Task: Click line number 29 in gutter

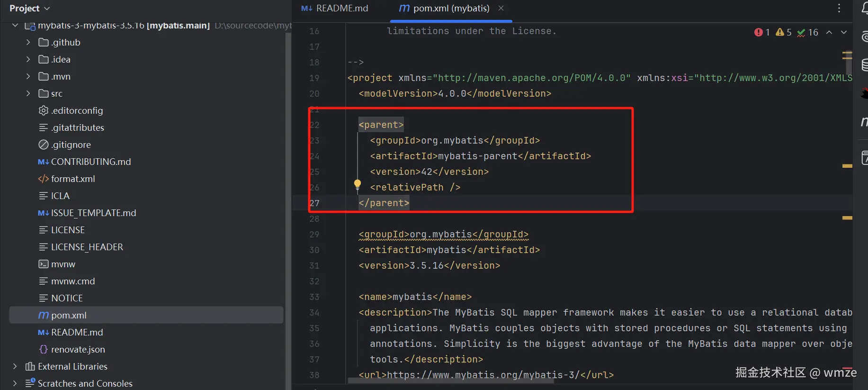Action: point(314,234)
